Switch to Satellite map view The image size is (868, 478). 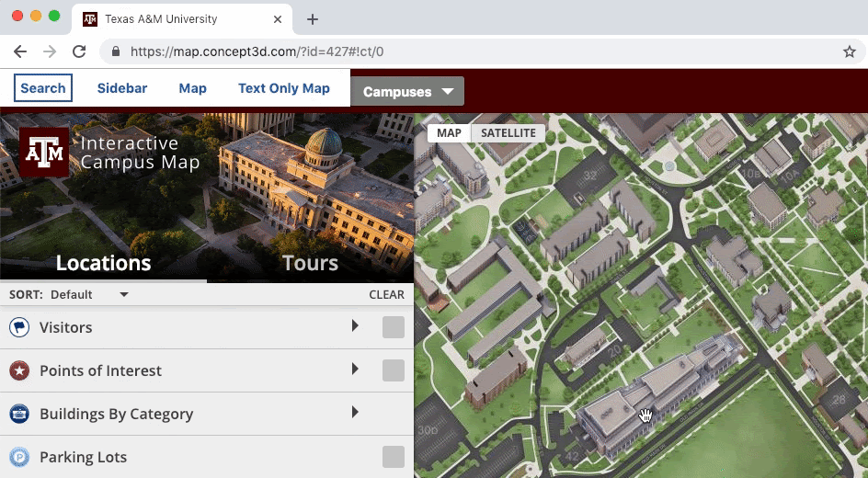click(x=508, y=133)
